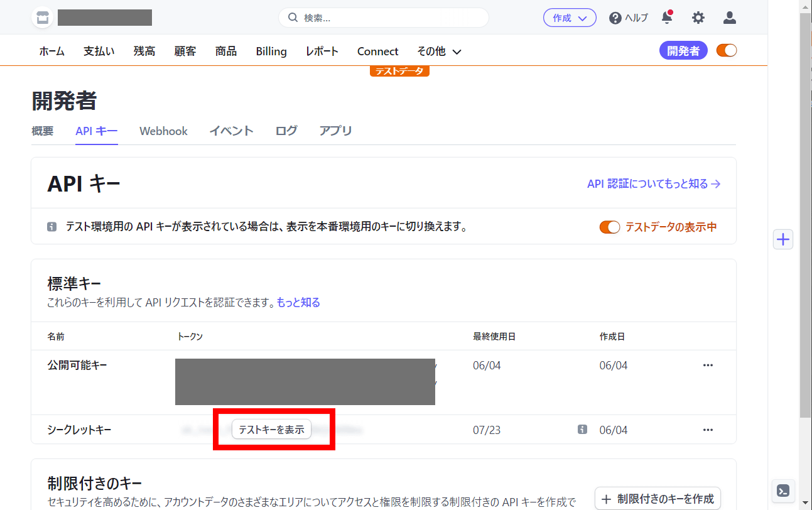The height and width of the screenshot is (510, 812).
Task: Click the 07/23 last used date
Action: click(487, 430)
